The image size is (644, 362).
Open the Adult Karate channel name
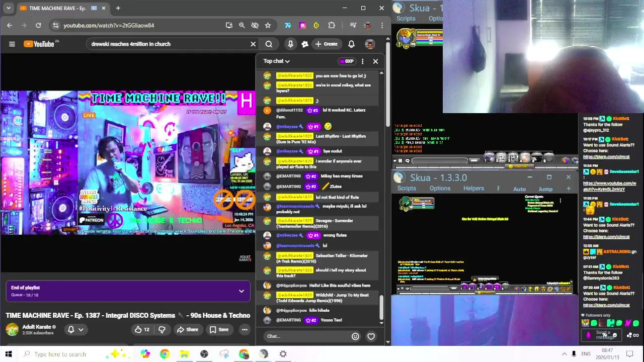click(x=36, y=327)
